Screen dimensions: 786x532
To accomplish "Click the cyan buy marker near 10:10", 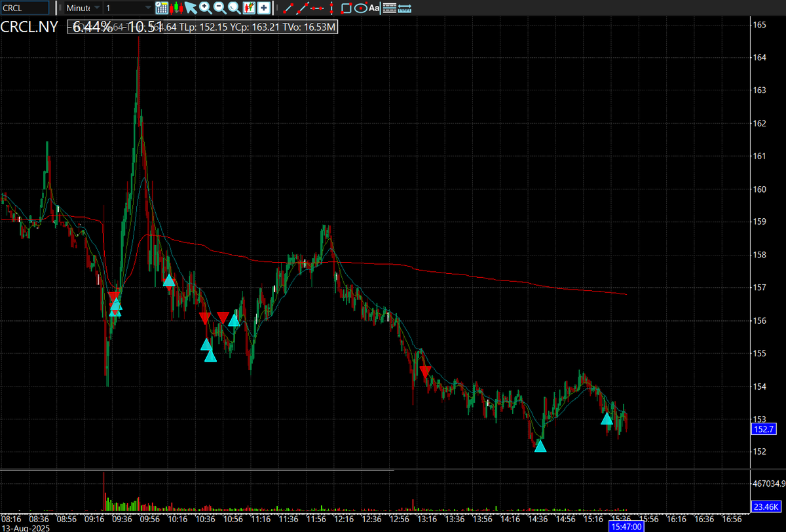I will point(169,280).
